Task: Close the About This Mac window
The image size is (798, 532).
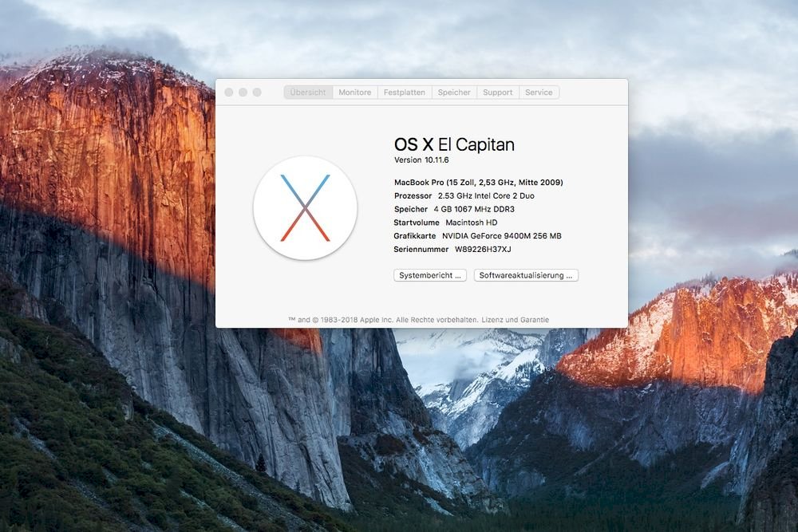Action: [x=229, y=93]
